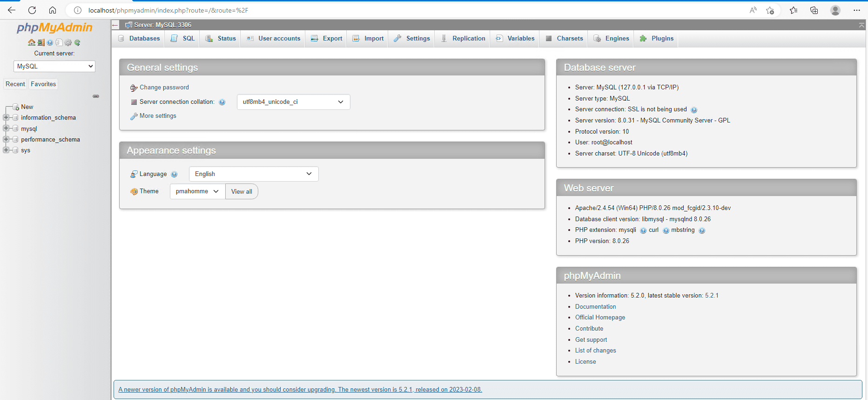Click the log out door icon
Viewport: 868px width, 400px height.
(x=41, y=43)
